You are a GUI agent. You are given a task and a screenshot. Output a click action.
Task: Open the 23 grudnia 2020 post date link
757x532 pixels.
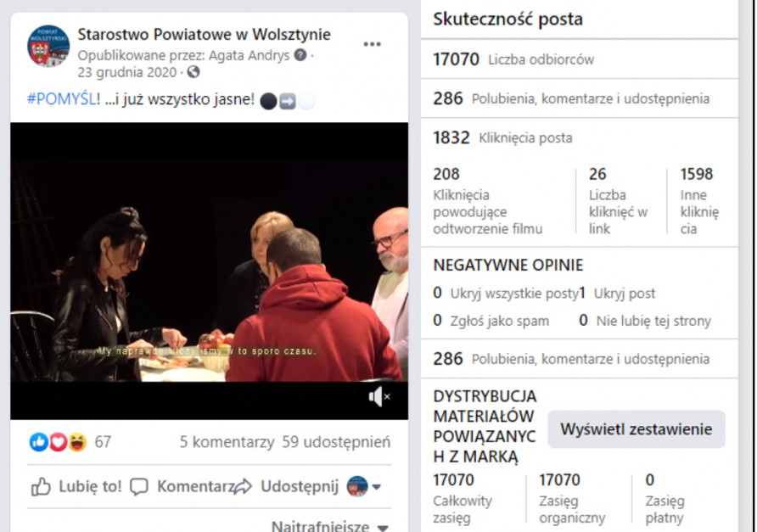127,72
